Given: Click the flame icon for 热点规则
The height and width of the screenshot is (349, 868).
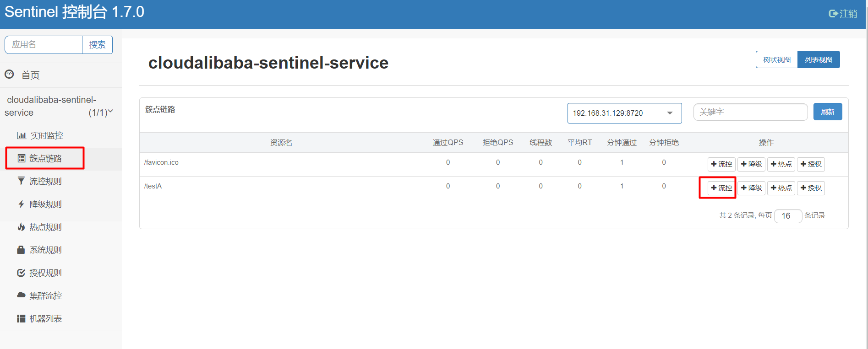Looking at the screenshot, I should tap(21, 227).
